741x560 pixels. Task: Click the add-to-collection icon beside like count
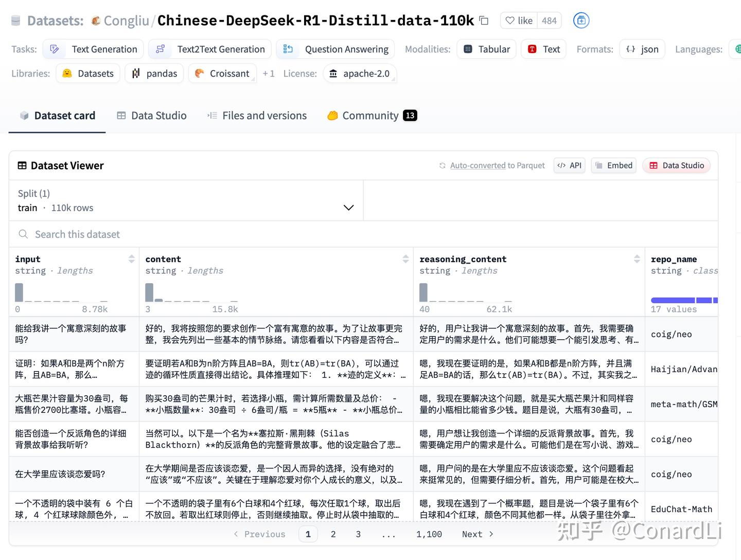[x=581, y=20]
